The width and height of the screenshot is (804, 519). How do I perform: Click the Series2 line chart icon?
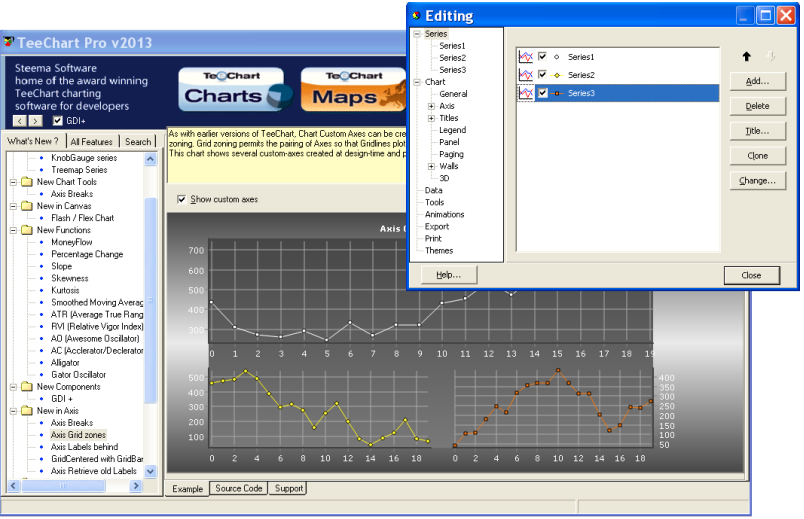(526, 75)
